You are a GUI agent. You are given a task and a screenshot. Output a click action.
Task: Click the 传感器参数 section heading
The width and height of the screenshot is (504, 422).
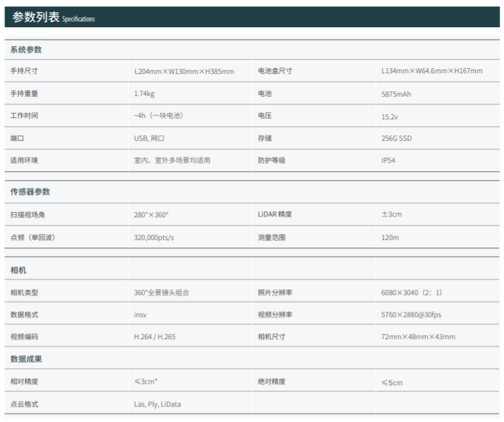pos(30,192)
